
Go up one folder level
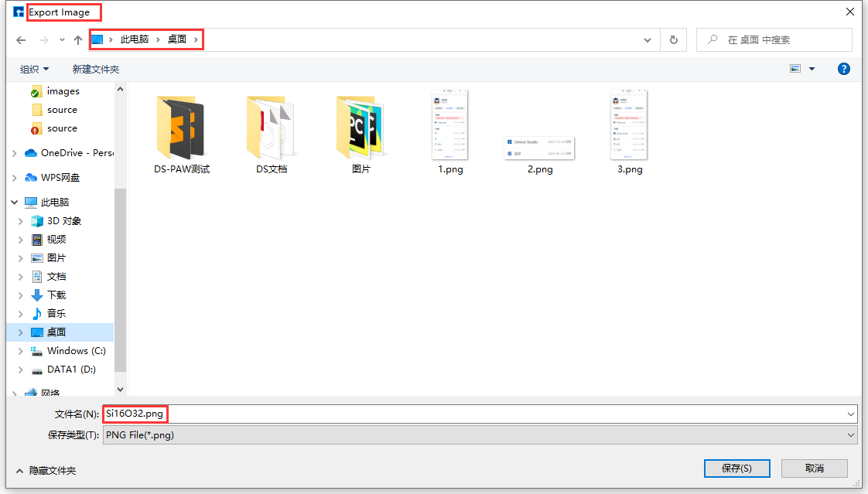tap(78, 40)
